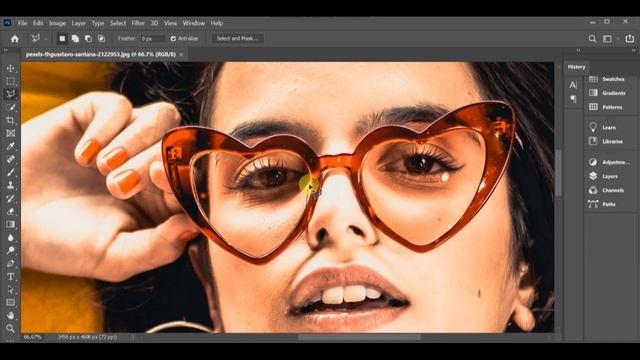Select the Zoom tool in toolbox
This screenshot has height=360, width=640.
pyautogui.click(x=11, y=328)
